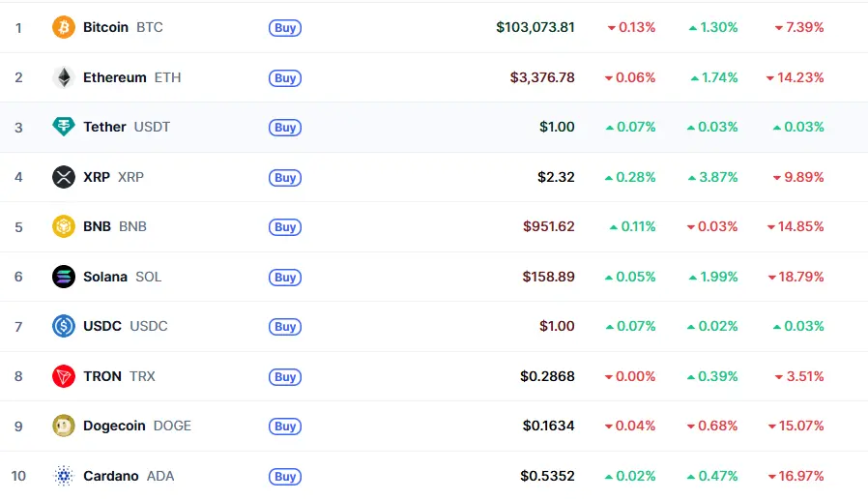This screenshot has height=500, width=868.
Task: Open the USDC coin name link
Action: (125, 326)
